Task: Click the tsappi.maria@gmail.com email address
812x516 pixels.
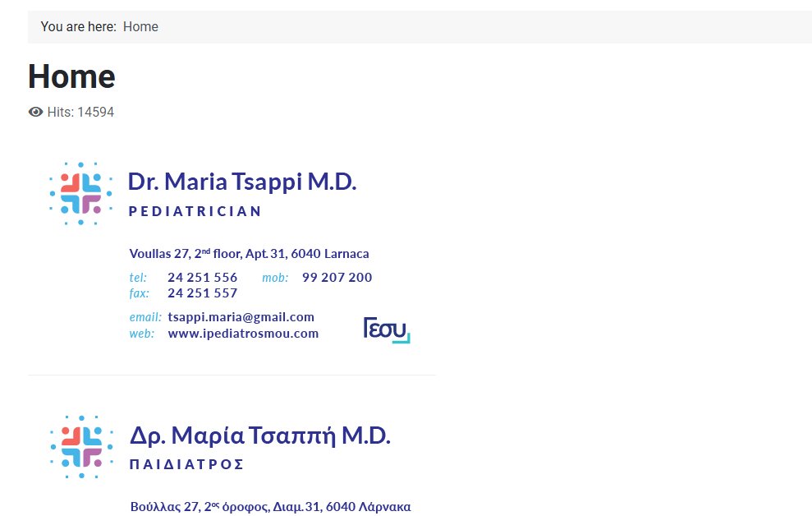Action: (241, 316)
